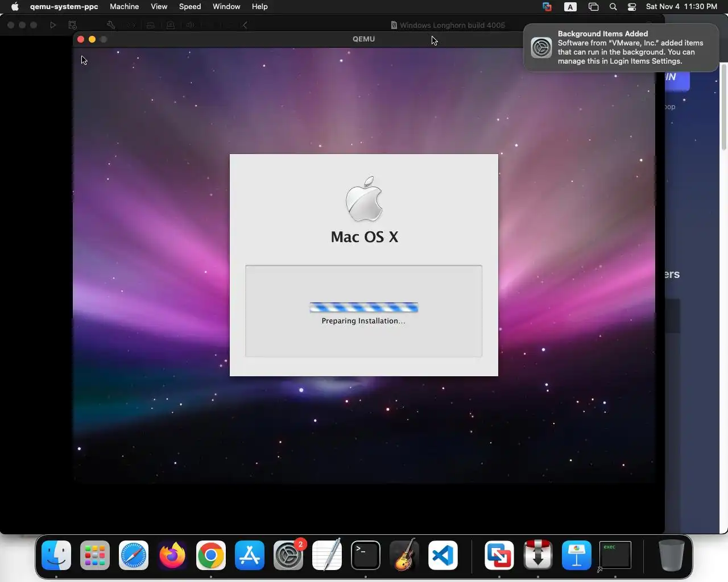The width and height of the screenshot is (728, 582).
Task: Open the Speed menu
Action: click(190, 7)
